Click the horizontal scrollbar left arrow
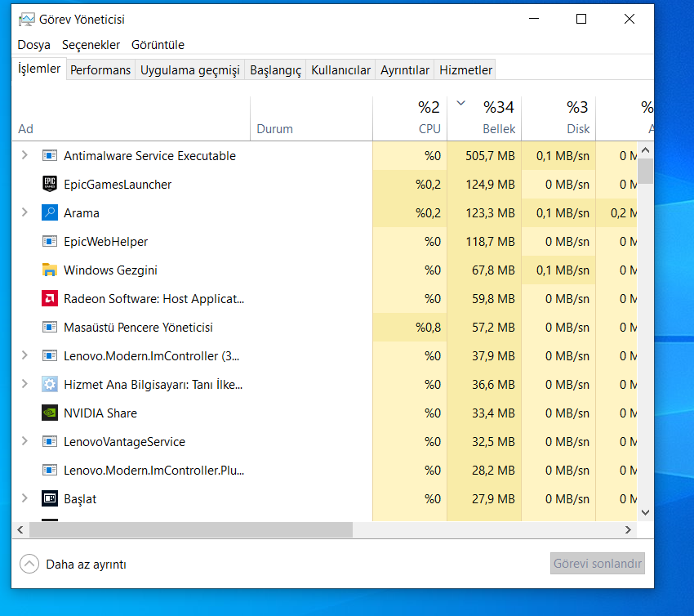The width and height of the screenshot is (694, 616). pyautogui.click(x=20, y=529)
